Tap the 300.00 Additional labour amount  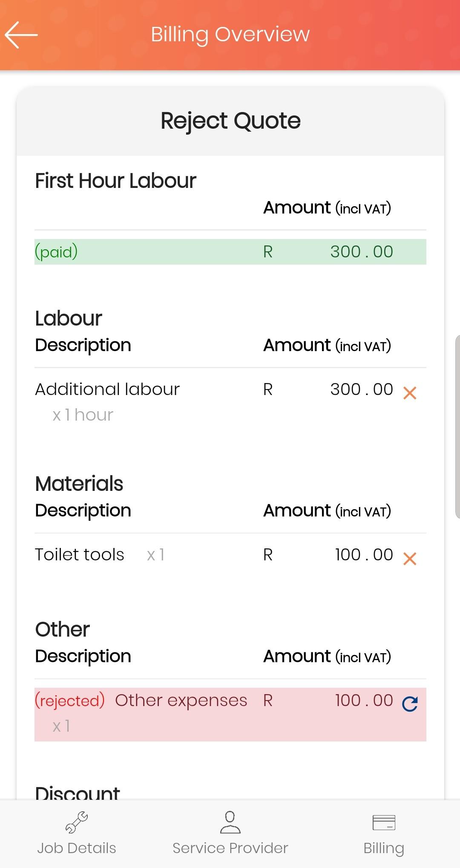click(362, 389)
